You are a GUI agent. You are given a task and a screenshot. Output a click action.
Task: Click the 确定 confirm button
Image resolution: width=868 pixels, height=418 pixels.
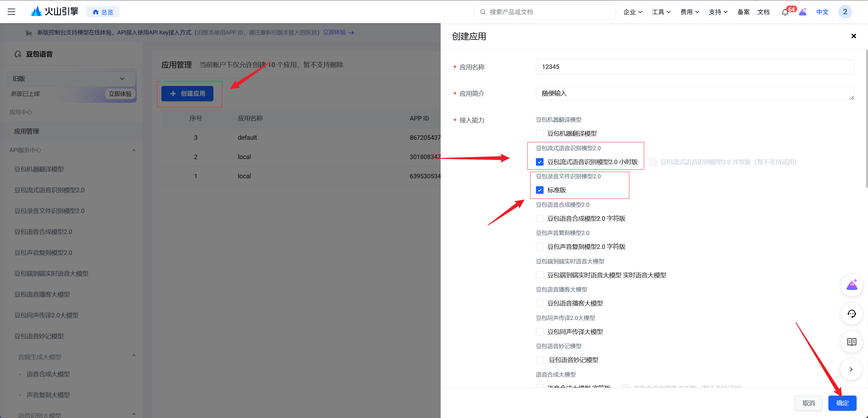pos(842,403)
